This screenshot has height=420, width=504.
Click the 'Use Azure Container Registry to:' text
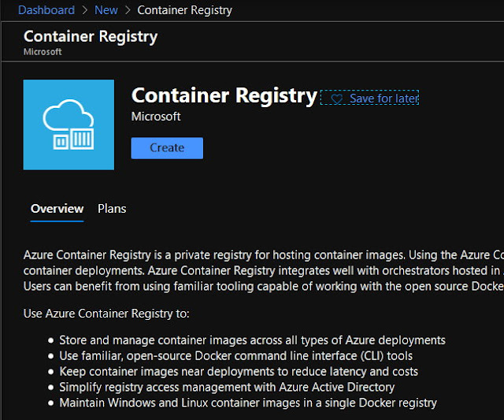coord(106,314)
